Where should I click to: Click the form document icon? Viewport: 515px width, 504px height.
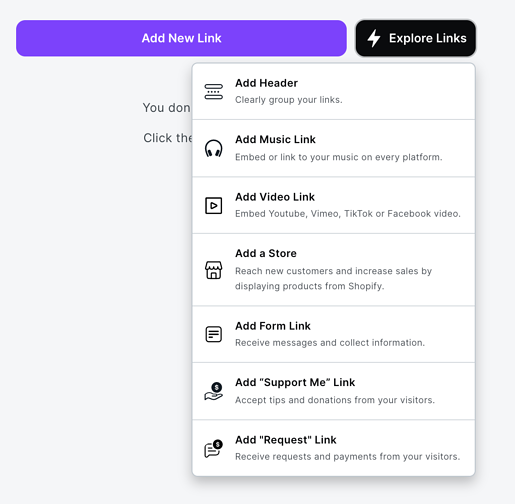click(214, 334)
